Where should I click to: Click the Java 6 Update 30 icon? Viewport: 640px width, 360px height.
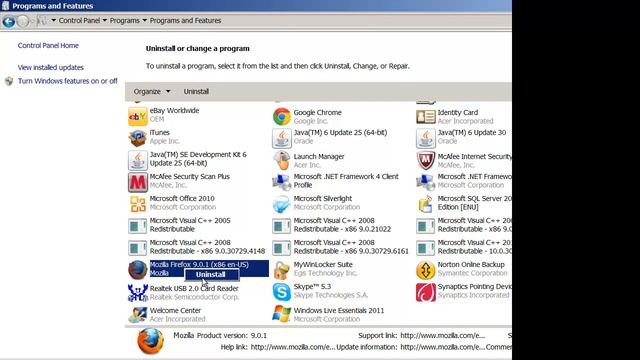coord(426,138)
